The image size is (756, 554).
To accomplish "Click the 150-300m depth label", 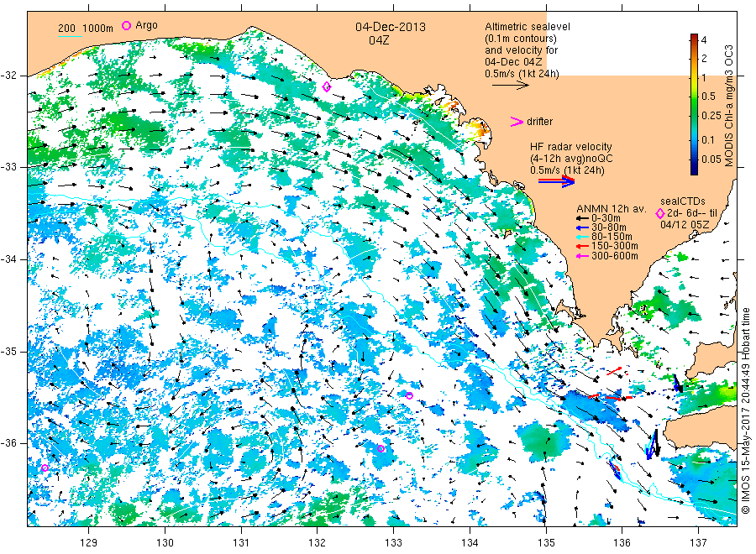I will point(615,247).
